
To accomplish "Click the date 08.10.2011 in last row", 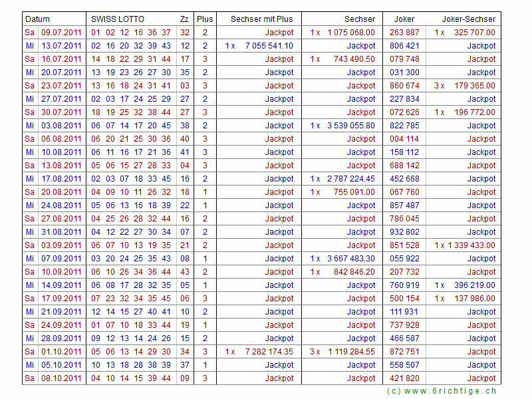I will (61, 378).
